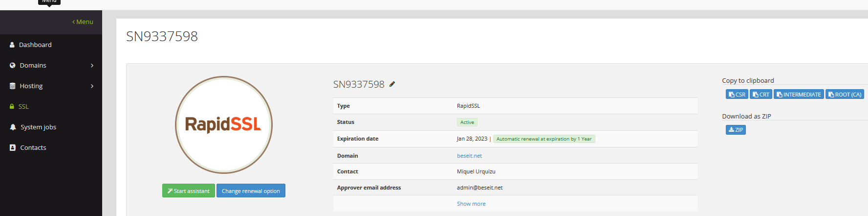Image resolution: width=868 pixels, height=216 pixels.
Task: Click the green lock SSL icon
Action: pos(12,106)
